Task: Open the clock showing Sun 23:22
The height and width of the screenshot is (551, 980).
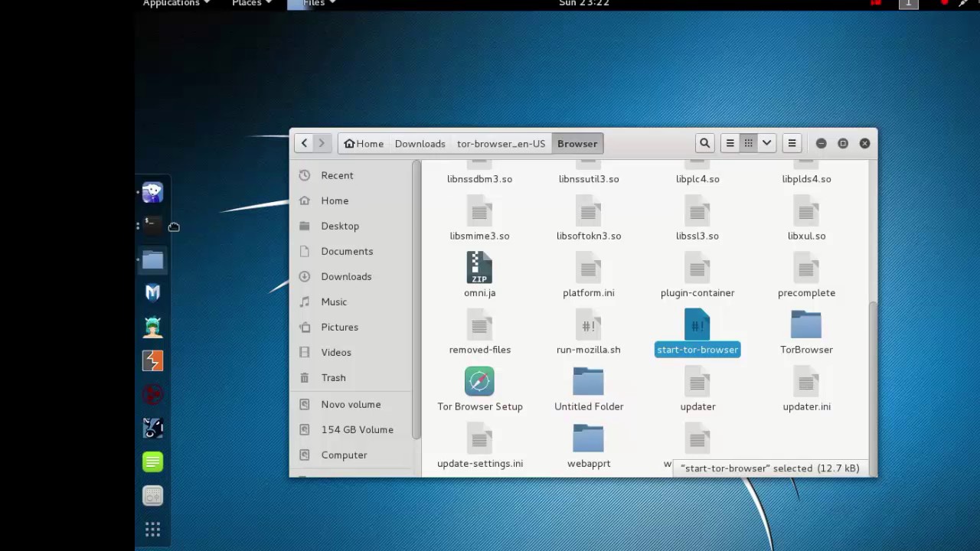Action: (x=584, y=4)
